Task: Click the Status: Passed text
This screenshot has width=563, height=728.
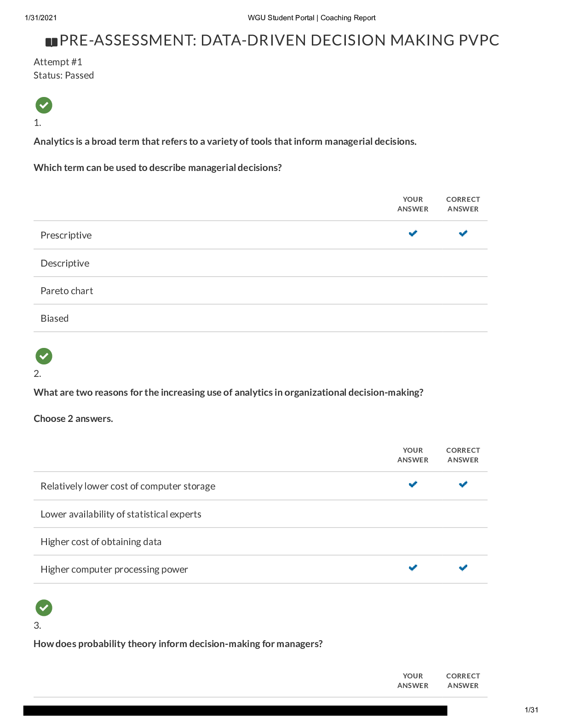Action: tap(63, 75)
